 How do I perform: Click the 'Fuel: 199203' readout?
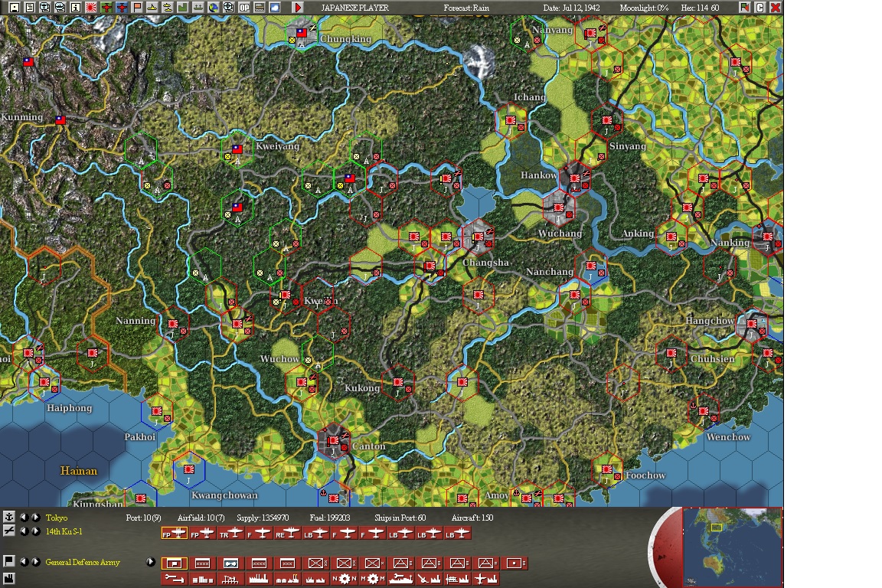click(330, 518)
